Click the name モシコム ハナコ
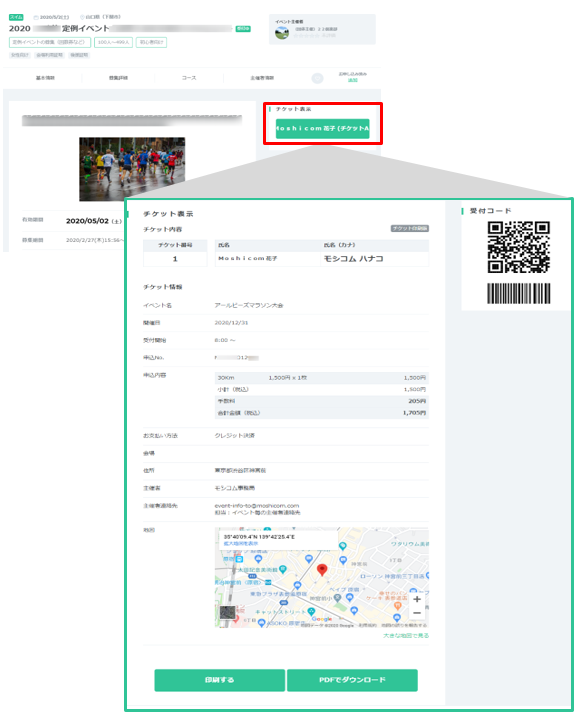The height and width of the screenshot is (723, 586). click(354, 259)
